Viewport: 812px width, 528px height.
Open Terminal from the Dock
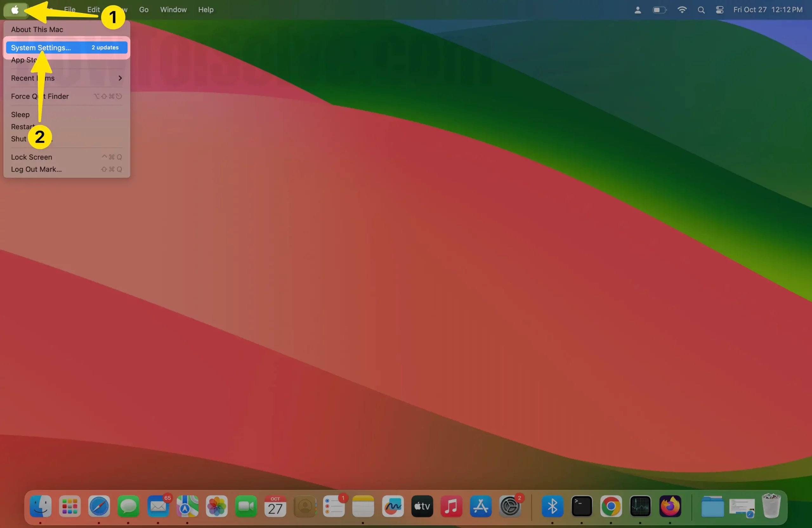[x=582, y=506]
